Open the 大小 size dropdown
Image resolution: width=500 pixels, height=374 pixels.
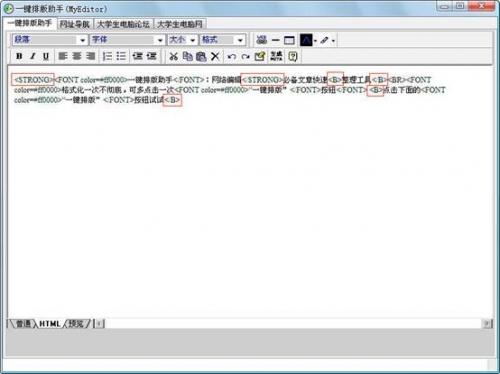182,40
